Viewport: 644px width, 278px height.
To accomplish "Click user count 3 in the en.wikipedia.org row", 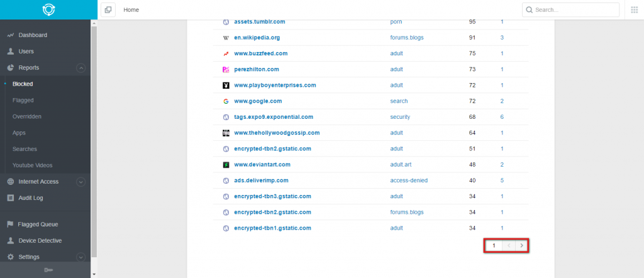I will [502, 38].
